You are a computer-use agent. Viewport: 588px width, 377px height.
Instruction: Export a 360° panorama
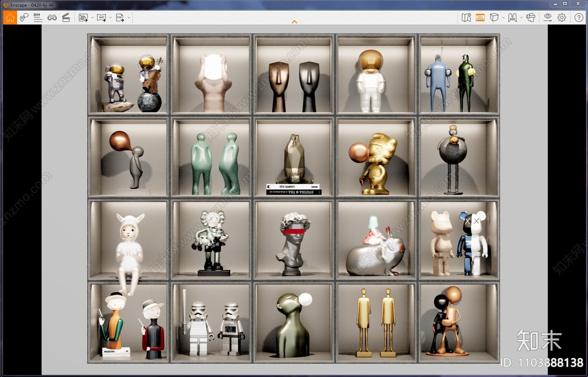coord(101,18)
